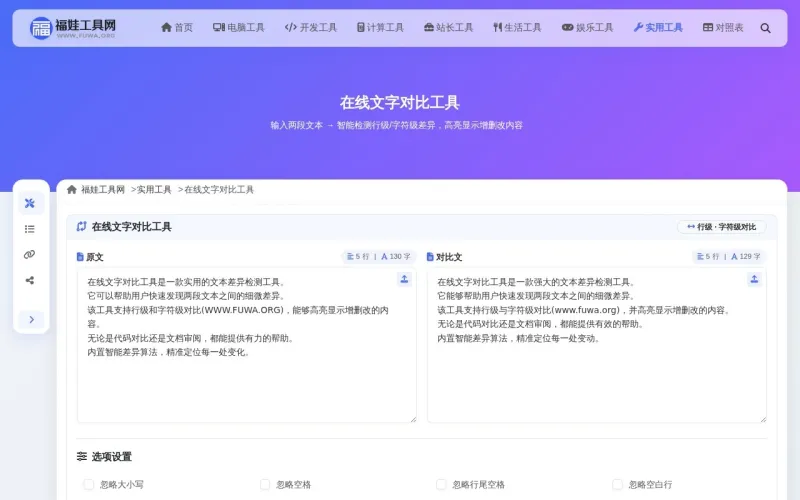
Task: Click the 原文 character count 130 字
Action: (395, 257)
